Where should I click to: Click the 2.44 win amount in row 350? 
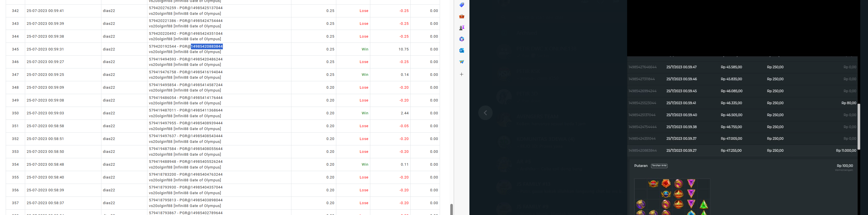point(405,113)
